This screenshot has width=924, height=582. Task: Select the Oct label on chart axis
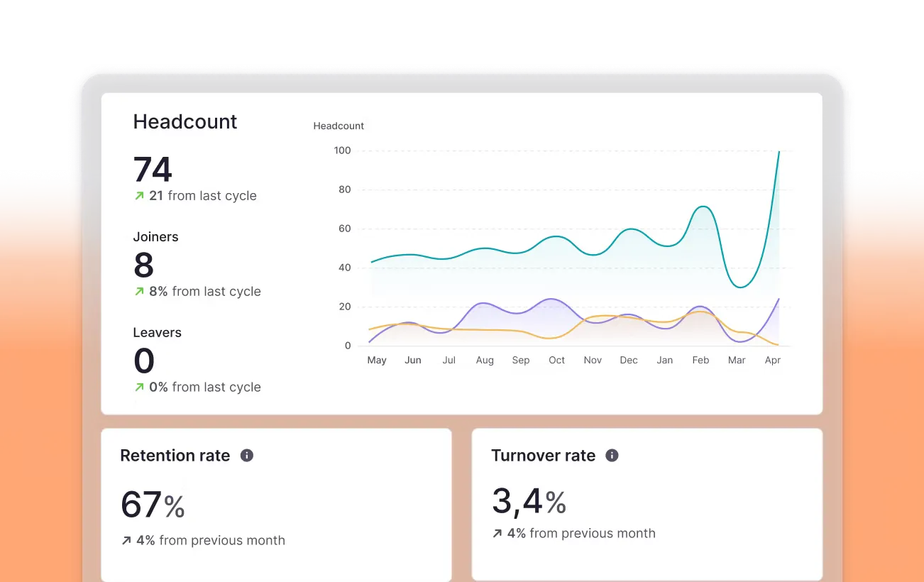556,361
